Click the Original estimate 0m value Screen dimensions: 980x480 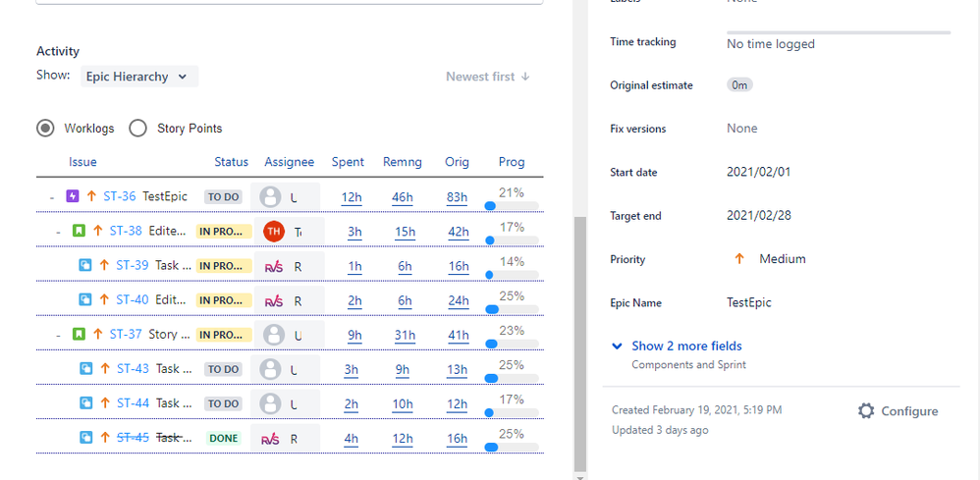click(x=739, y=85)
